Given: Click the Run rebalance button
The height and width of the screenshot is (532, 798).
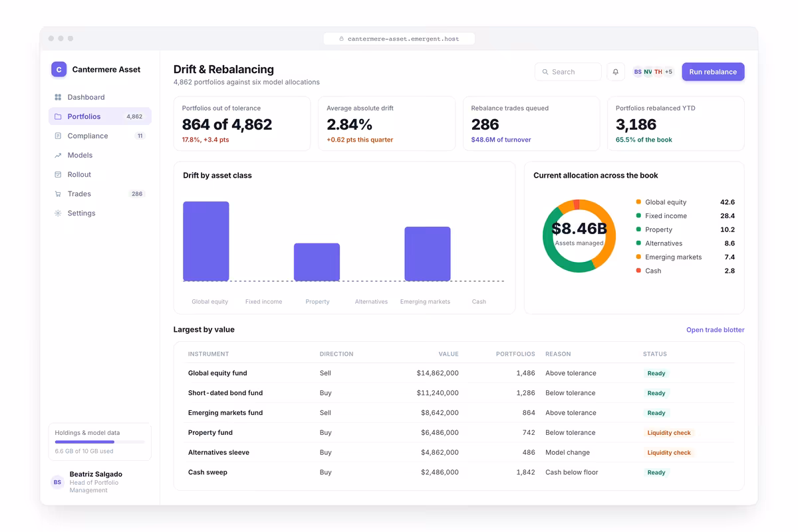Looking at the screenshot, I should click(713, 72).
